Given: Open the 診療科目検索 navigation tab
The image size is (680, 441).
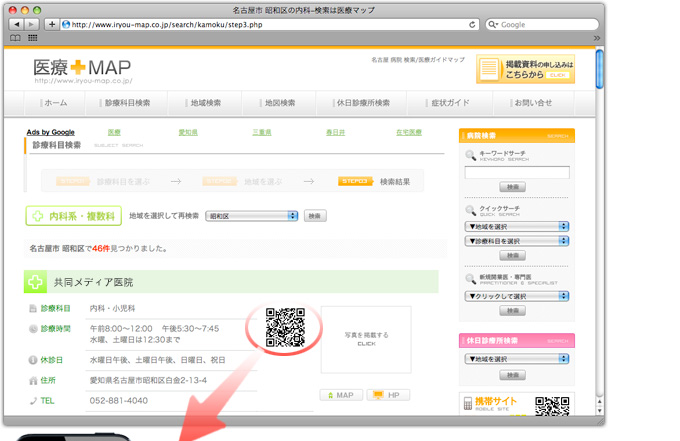Looking at the screenshot, I should tap(125, 103).
